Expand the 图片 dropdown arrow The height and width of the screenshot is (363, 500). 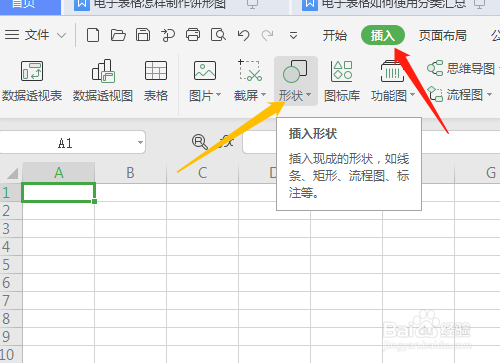218,95
